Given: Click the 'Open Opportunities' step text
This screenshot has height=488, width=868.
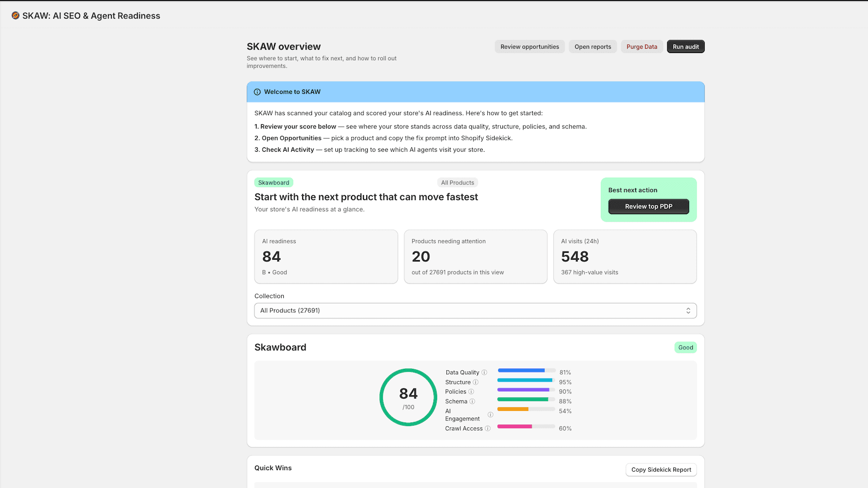Looking at the screenshot, I should pos(292,138).
